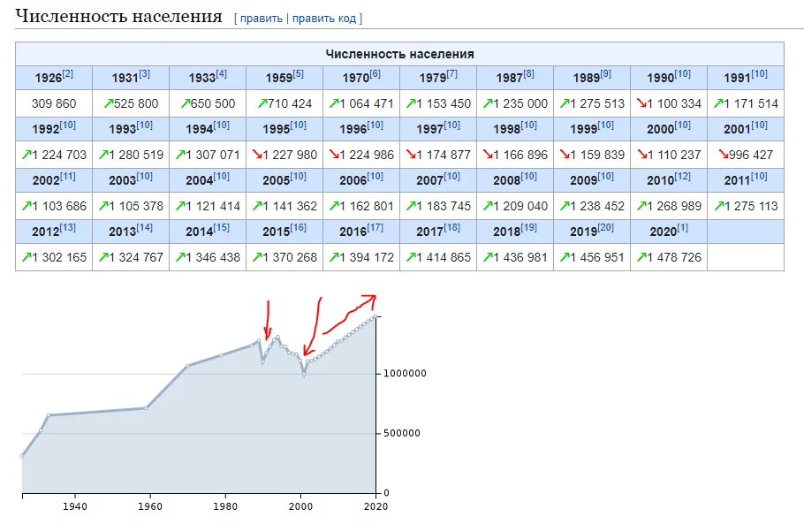Click the green arrow beside 1 478 726
This screenshot has height=532, width=804.
641,257
